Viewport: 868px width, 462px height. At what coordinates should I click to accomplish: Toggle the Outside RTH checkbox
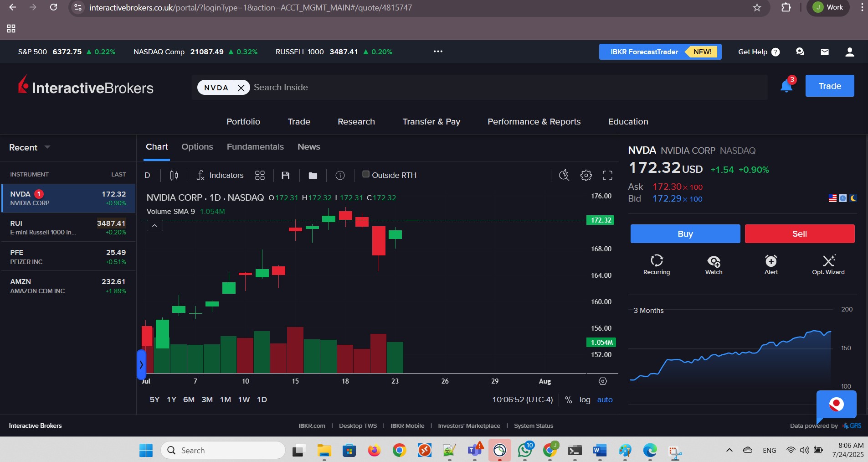tap(365, 174)
